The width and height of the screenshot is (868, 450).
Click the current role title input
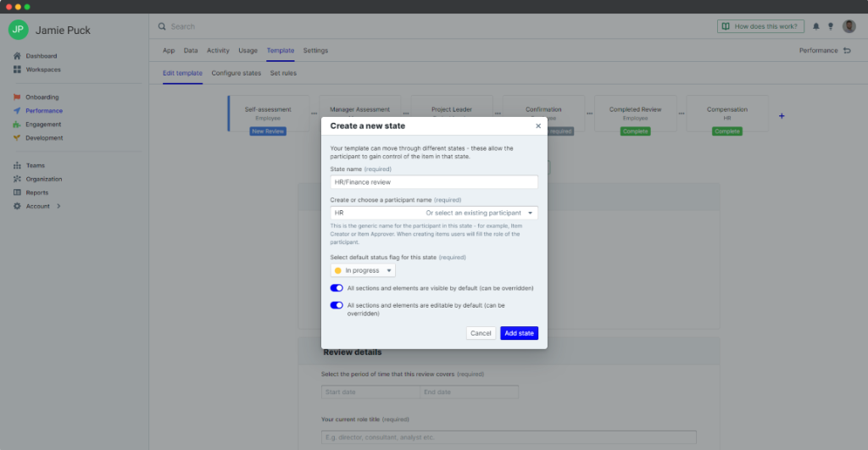click(x=509, y=437)
